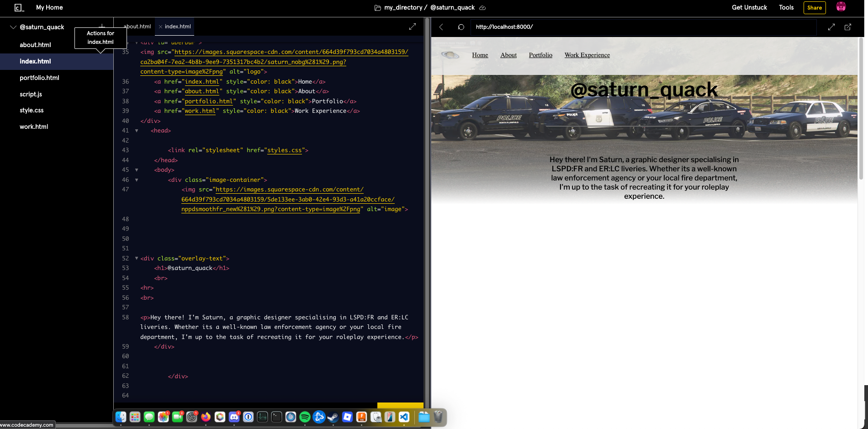The width and height of the screenshot is (868, 429).
Task: Open the user avatar menu
Action: (841, 7)
